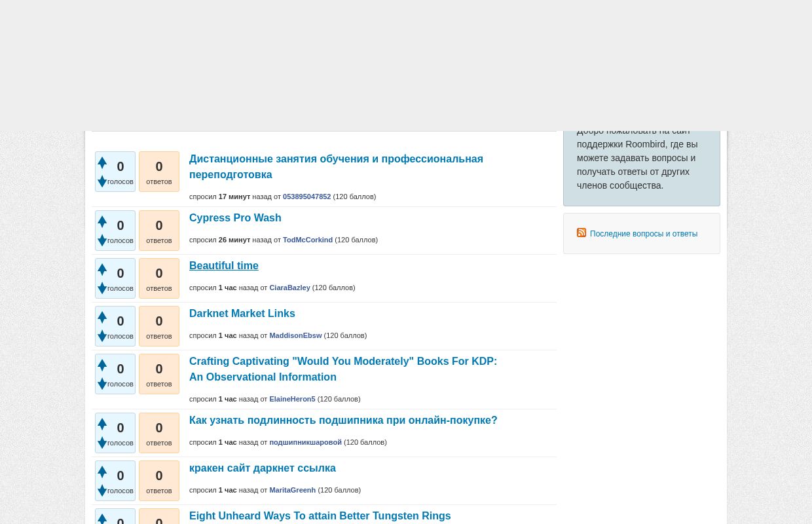This screenshot has height=524, width=812.
Task: Upvote the 'кракен сайт даркнет ссылка' question
Action: 102,472
